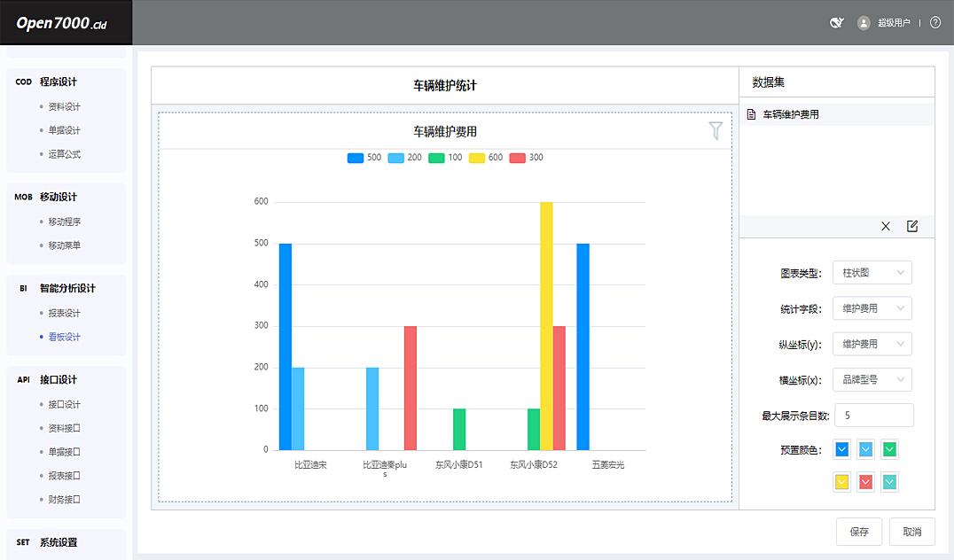
Task: Toggle the 100 legend series
Action: (445, 158)
